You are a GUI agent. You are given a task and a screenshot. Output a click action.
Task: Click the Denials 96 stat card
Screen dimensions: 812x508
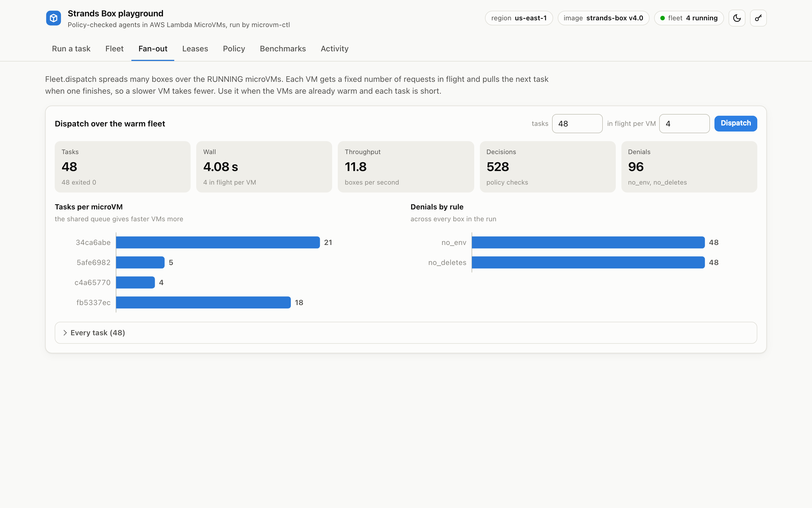pyautogui.click(x=689, y=167)
